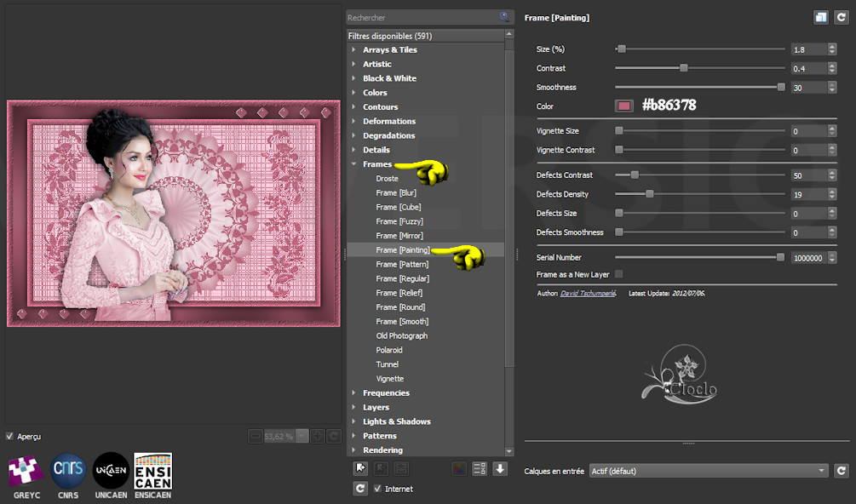Reset filter parameters with top-right refresh icon

pyautogui.click(x=841, y=17)
